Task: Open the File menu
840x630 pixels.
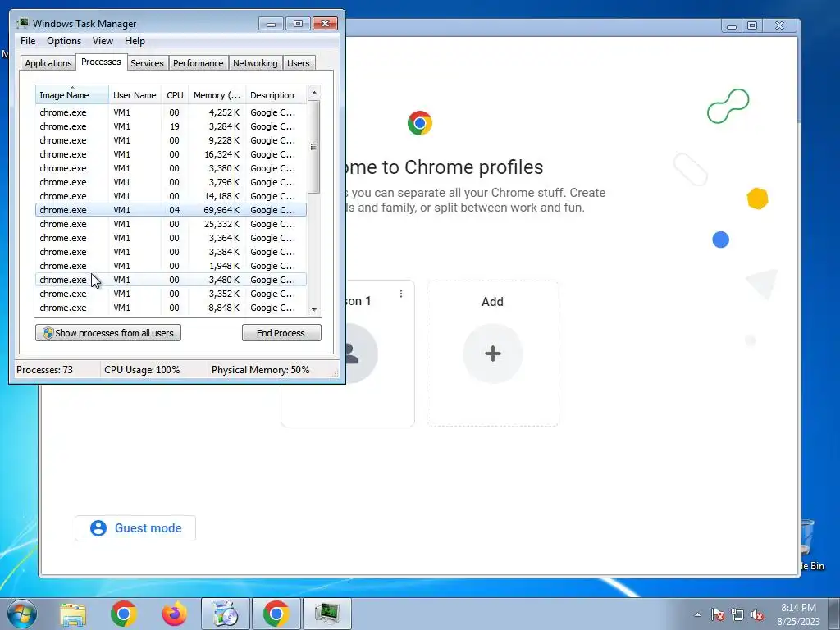Action: [28, 41]
